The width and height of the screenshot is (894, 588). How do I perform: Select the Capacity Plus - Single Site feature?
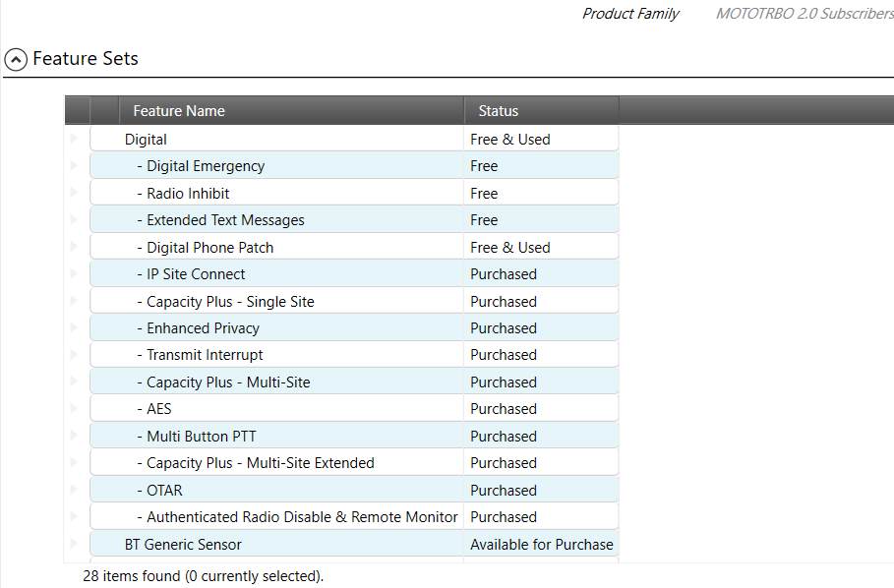point(230,302)
